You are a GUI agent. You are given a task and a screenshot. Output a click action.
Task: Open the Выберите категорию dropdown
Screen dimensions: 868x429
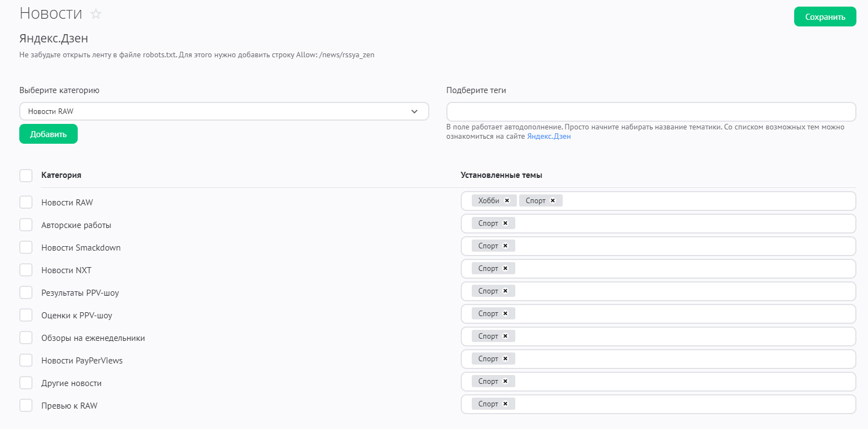[x=224, y=111]
